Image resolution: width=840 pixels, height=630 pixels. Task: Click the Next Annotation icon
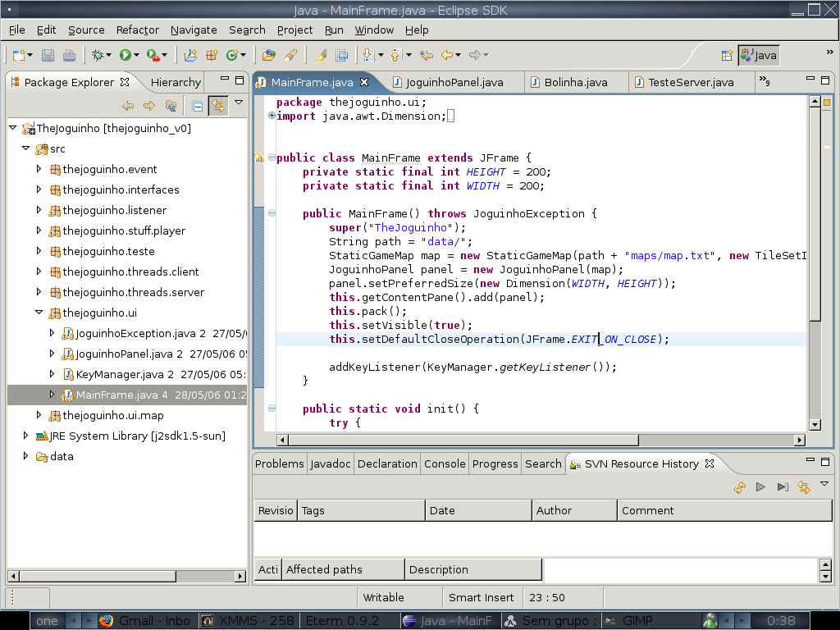368,55
